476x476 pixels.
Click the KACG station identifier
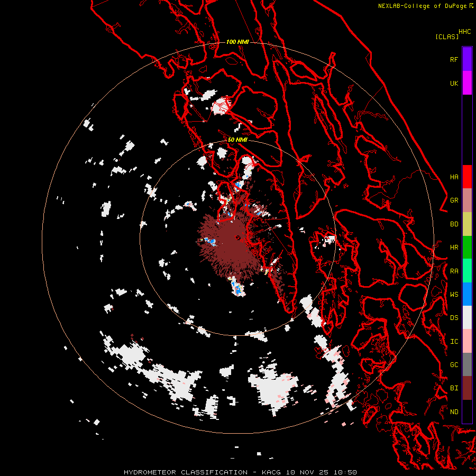point(271,472)
